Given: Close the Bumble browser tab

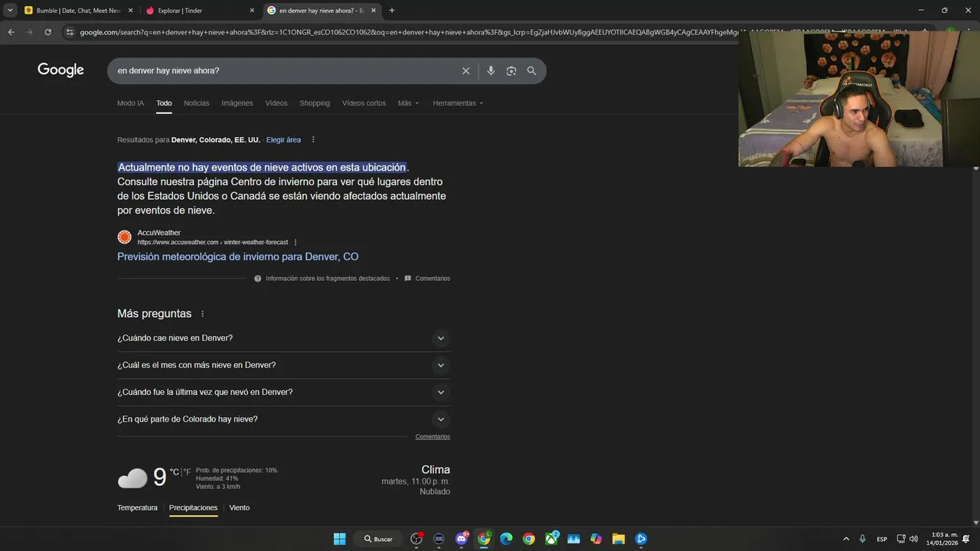Looking at the screenshot, I should [130, 11].
